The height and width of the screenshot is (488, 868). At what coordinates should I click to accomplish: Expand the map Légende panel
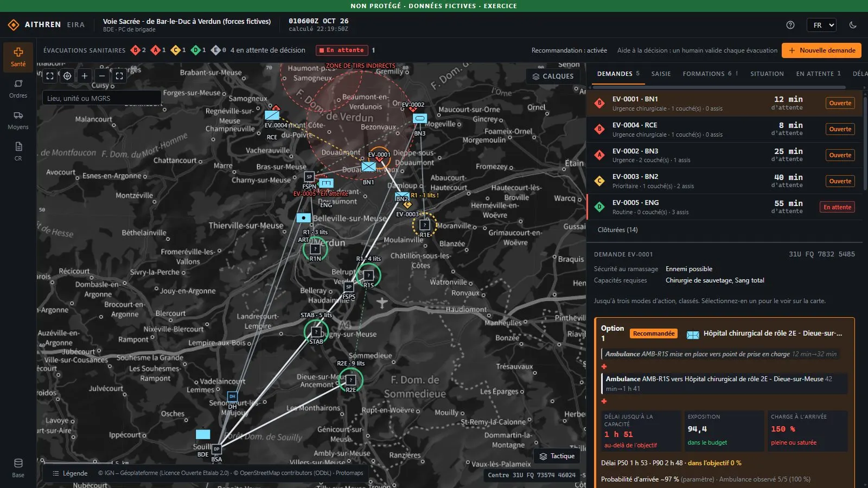[x=70, y=473]
